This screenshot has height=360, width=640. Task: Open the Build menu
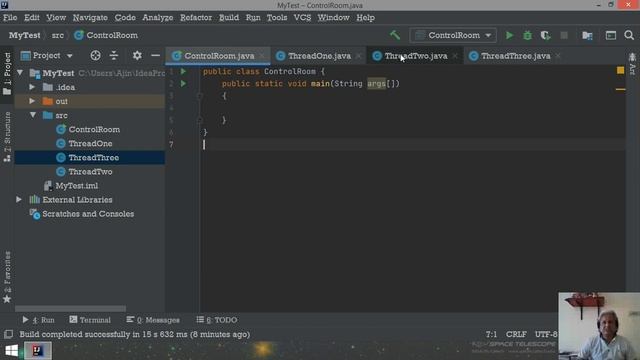tap(229, 18)
